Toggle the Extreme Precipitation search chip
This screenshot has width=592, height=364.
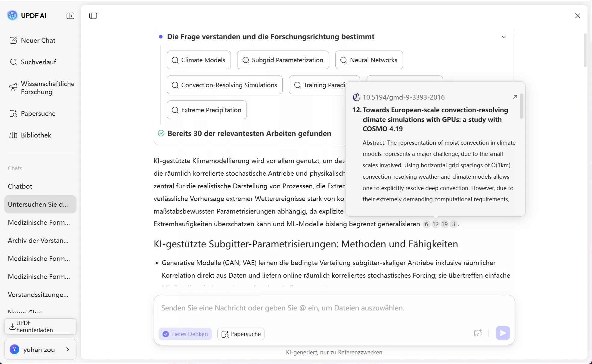click(x=206, y=110)
